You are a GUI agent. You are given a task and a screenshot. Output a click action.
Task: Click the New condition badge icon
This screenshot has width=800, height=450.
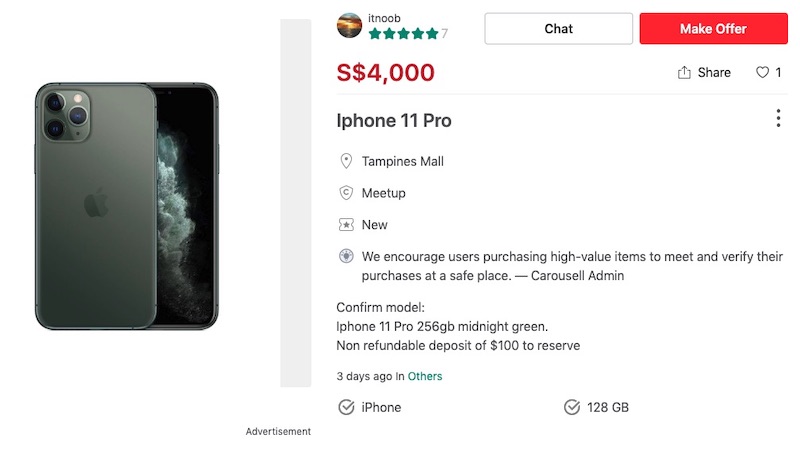coord(346,225)
